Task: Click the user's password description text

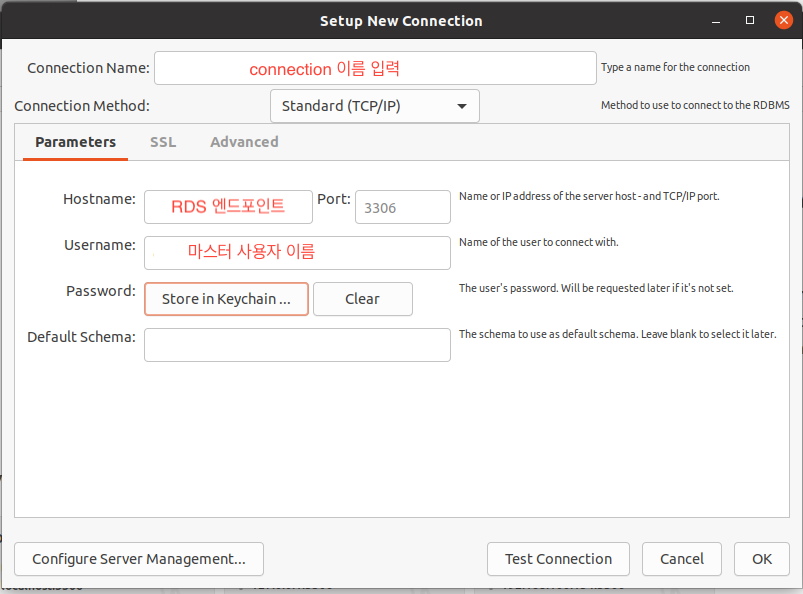Action: (596, 288)
